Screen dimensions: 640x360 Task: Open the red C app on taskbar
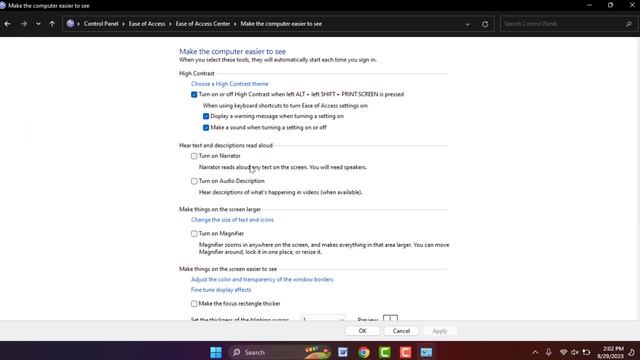point(405,352)
